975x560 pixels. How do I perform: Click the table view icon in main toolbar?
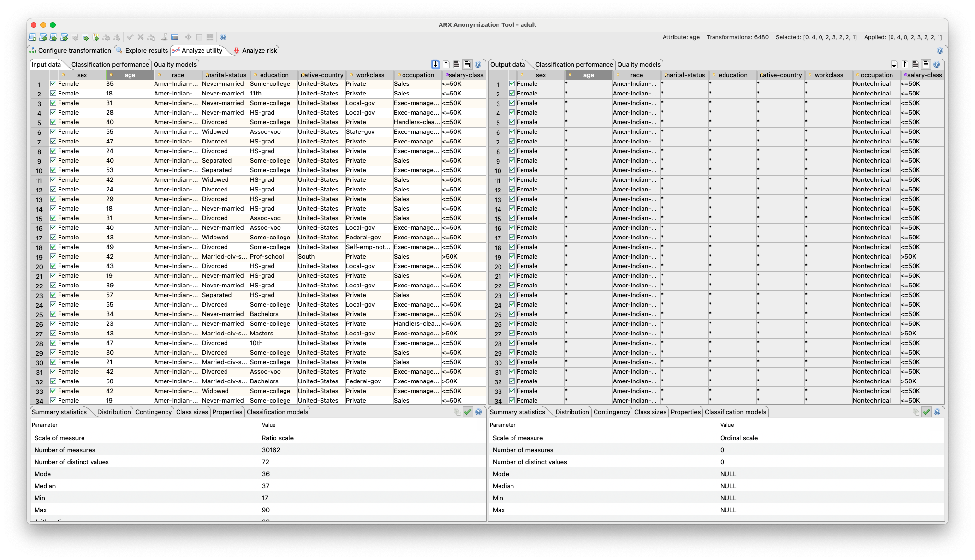pyautogui.click(x=175, y=37)
